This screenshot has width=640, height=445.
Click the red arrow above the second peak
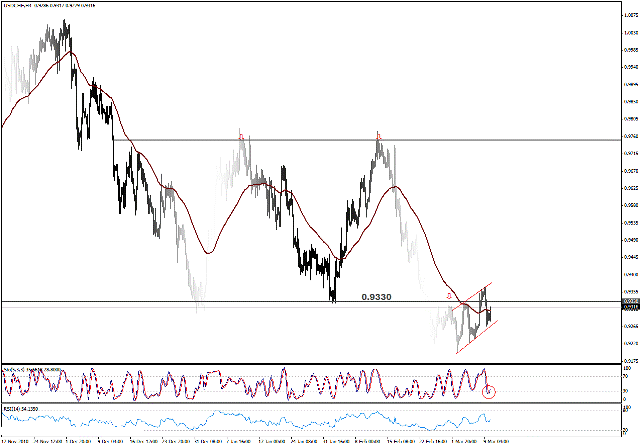pyautogui.click(x=378, y=134)
